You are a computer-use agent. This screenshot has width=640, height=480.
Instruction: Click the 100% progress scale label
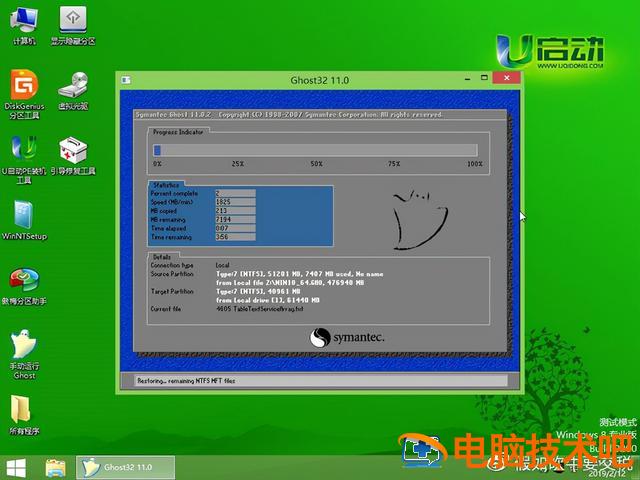[x=475, y=164]
